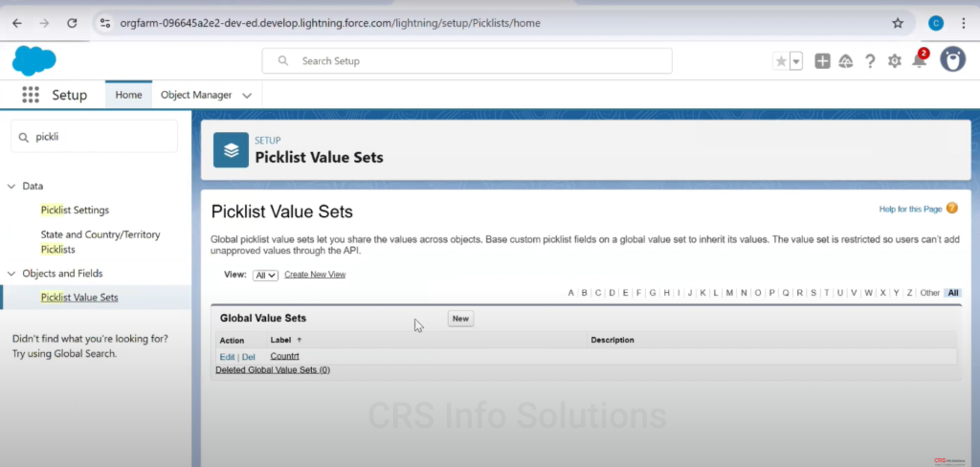Click the favorites star icon

tap(781, 60)
